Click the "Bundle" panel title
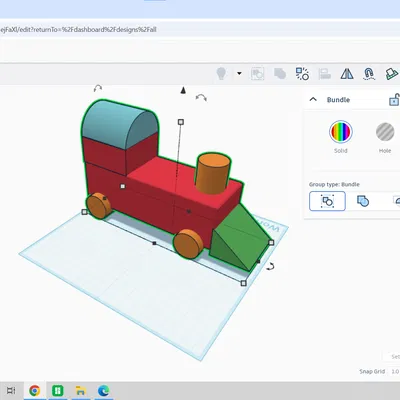Viewport: 400px width, 400px height. pos(338,100)
